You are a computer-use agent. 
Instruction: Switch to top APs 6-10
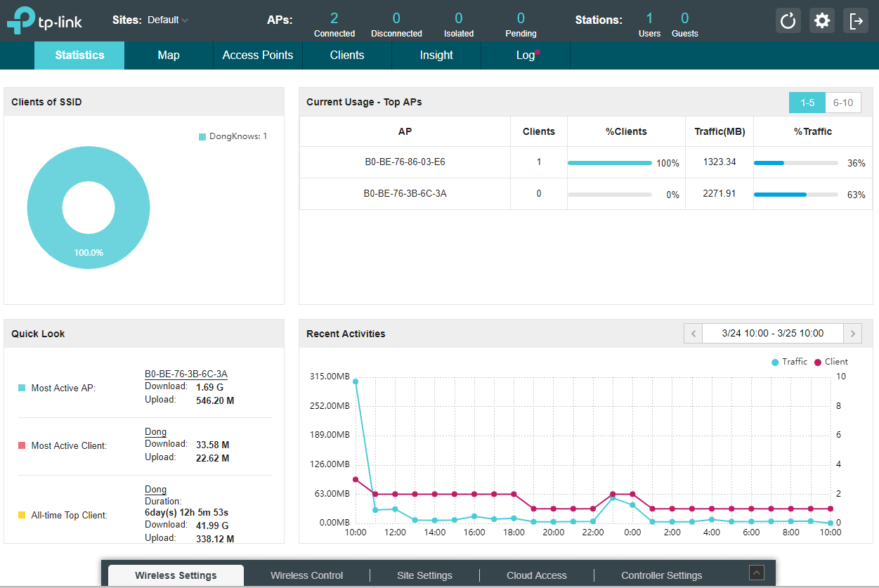pyautogui.click(x=842, y=103)
